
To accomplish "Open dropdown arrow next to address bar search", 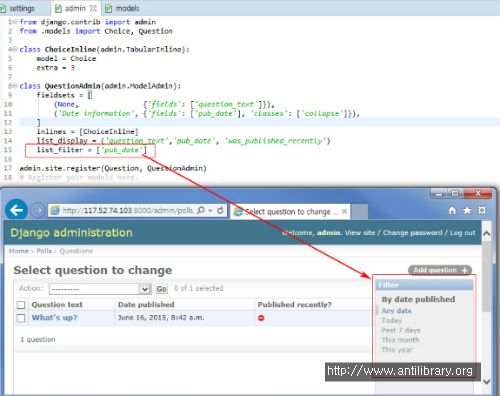I will 210,211.
